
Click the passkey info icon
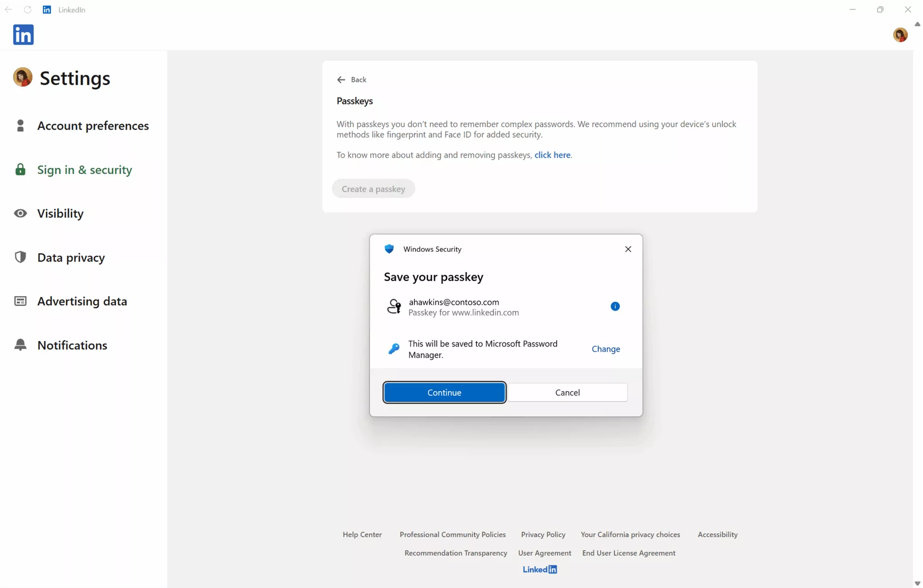[615, 306]
